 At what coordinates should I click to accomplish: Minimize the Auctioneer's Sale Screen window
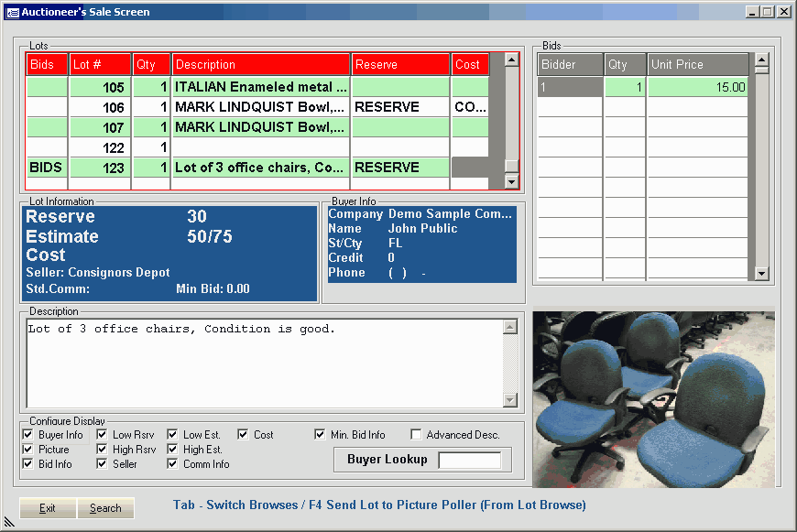pos(753,12)
